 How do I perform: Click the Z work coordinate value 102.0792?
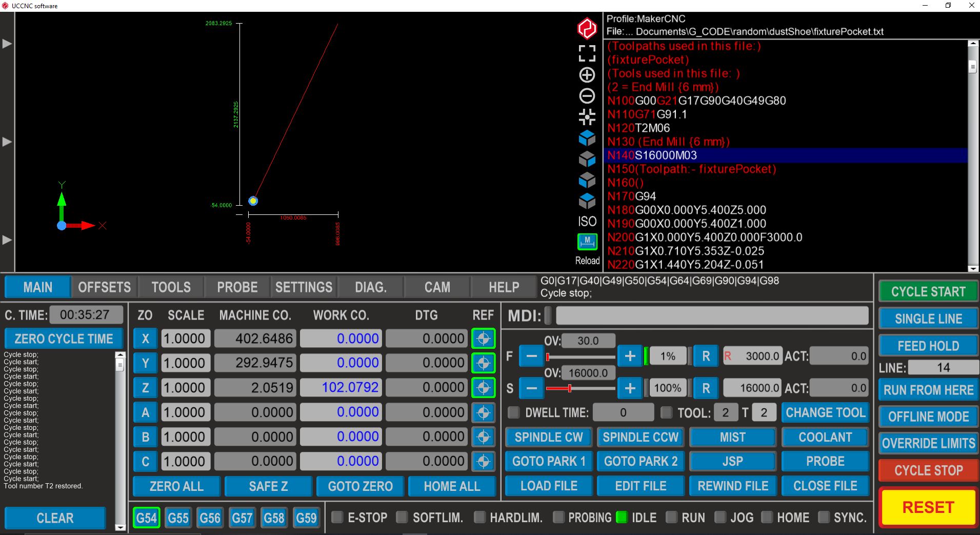tap(341, 387)
